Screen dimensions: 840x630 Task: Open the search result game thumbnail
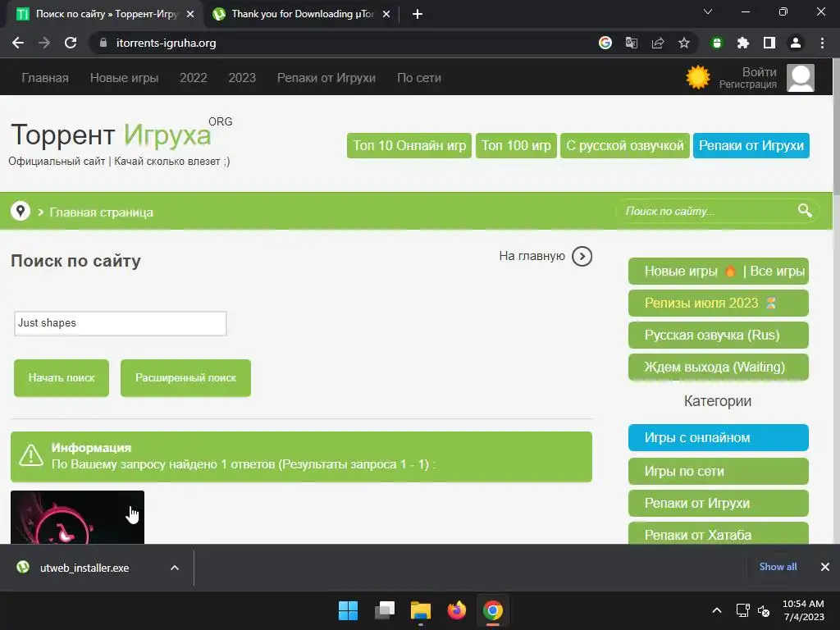click(x=77, y=517)
